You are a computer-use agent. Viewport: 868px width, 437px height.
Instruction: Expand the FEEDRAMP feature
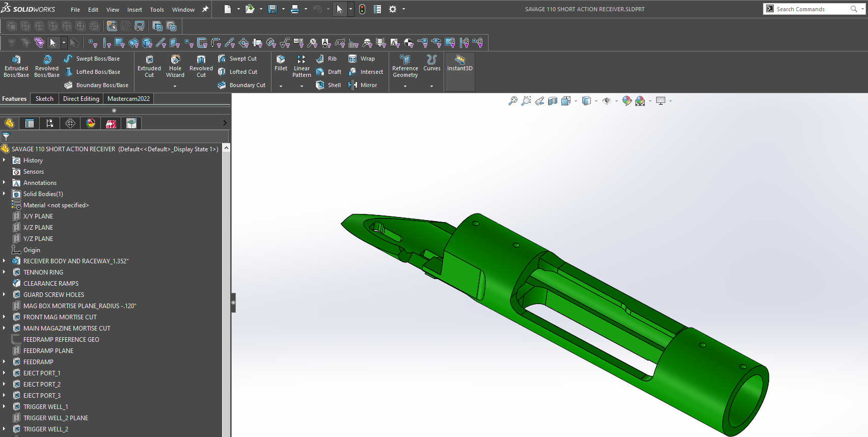click(x=4, y=362)
